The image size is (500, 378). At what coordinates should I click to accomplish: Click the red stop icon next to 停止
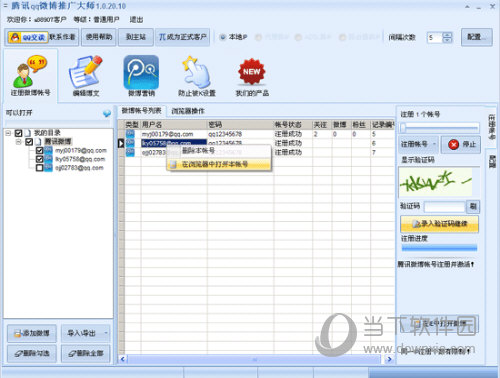(453, 144)
